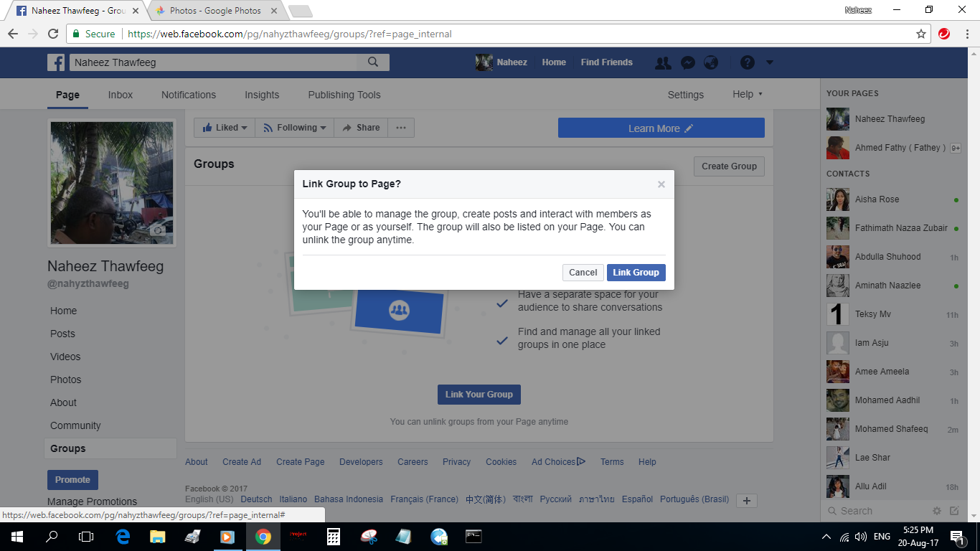The width and height of the screenshot is (980, 551).
Task: Click the new message compose icon in chat
Action: tap(954, 511)
